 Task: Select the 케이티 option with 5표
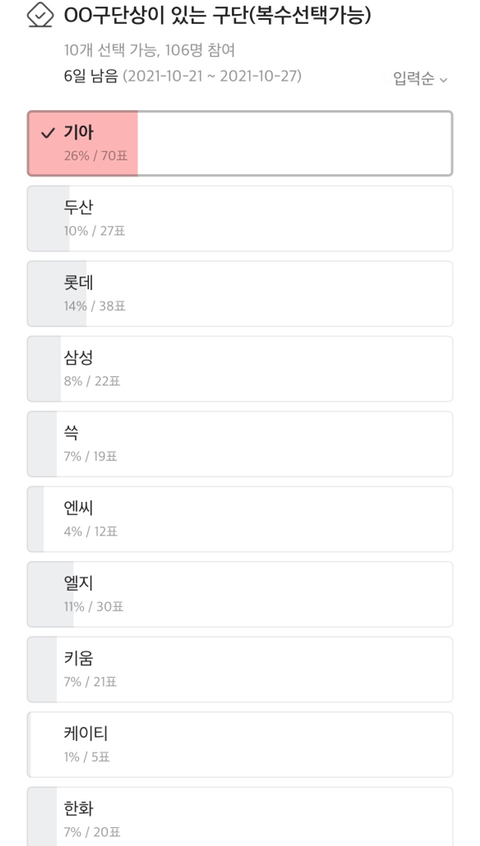[240, 745]
